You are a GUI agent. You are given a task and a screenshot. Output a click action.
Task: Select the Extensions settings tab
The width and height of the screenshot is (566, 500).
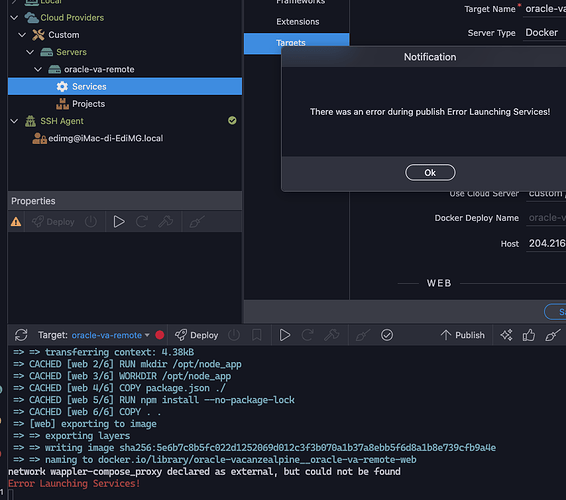[297, 22]
